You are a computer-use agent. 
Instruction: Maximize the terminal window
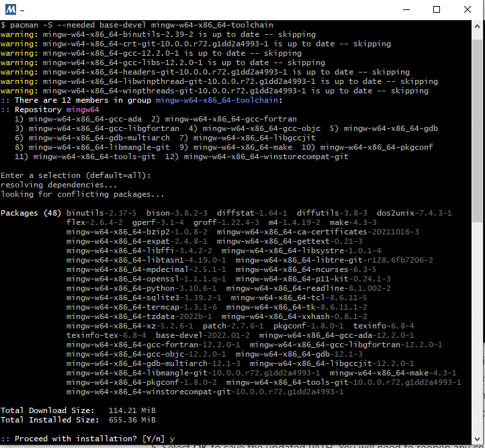[x=437, y=10]
